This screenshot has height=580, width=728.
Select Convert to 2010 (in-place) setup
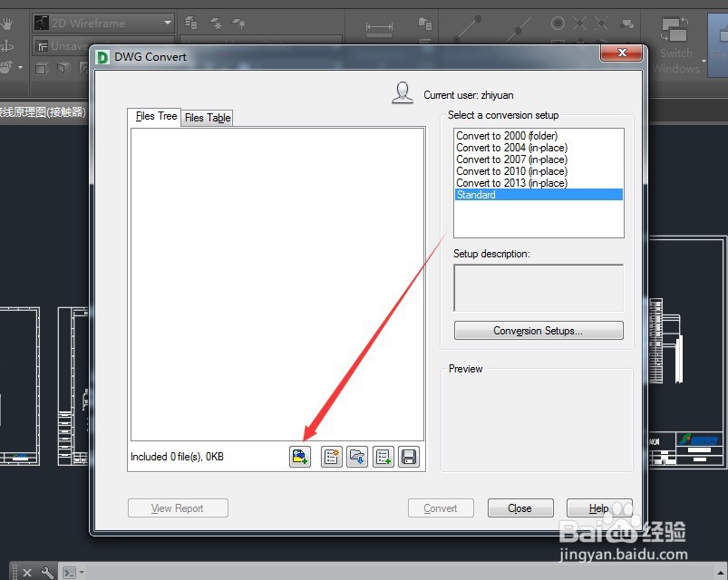coord(539,171)
